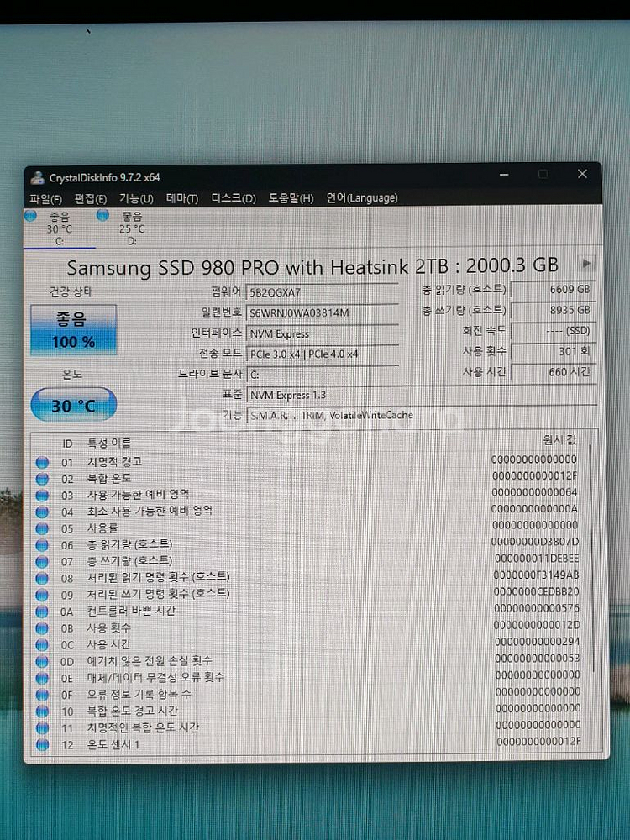
Task: Click the status dot for row 02 복합 온도
Action: [x=42, y=479]
